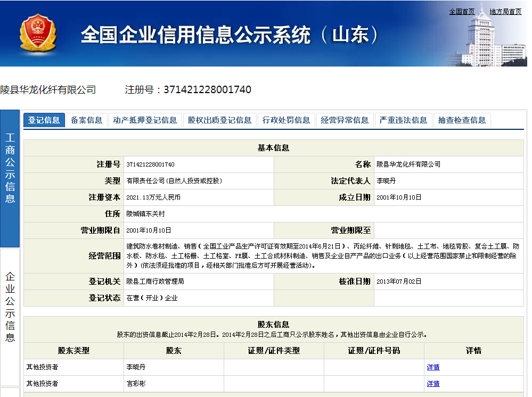Click the 基本信息 section header
Viewport: 532px width, 397px height.
point(274,148)
